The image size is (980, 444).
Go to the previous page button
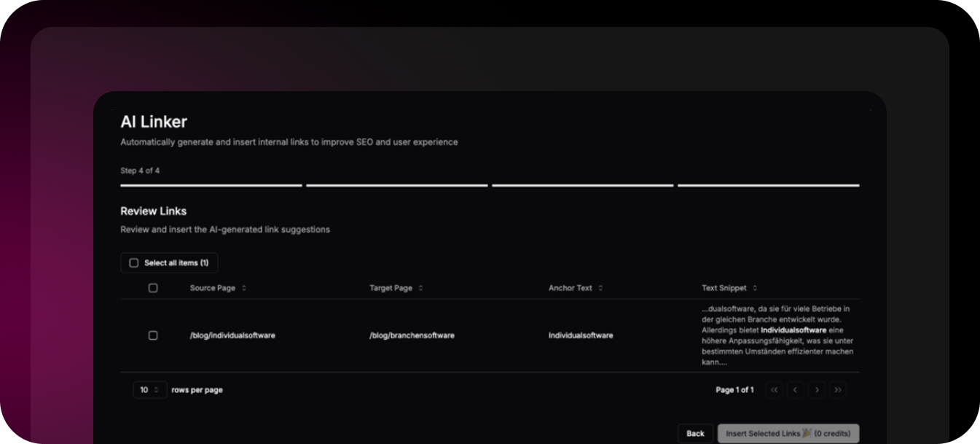point(796,390)
